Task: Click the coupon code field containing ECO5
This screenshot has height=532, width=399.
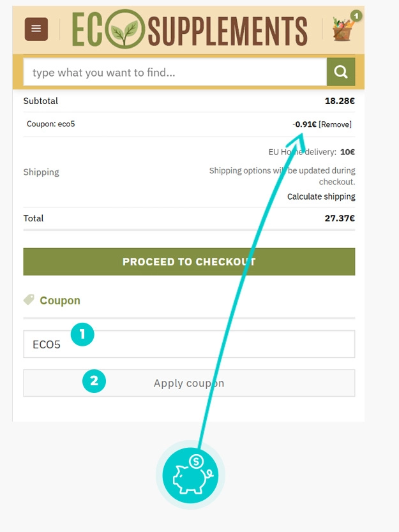Action: [189, 344]
